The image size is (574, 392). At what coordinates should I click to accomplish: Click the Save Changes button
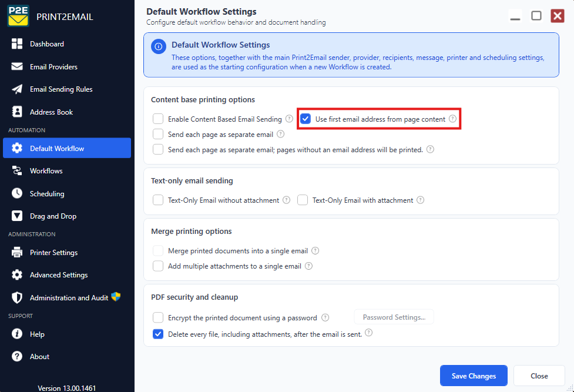pos(474,376)
